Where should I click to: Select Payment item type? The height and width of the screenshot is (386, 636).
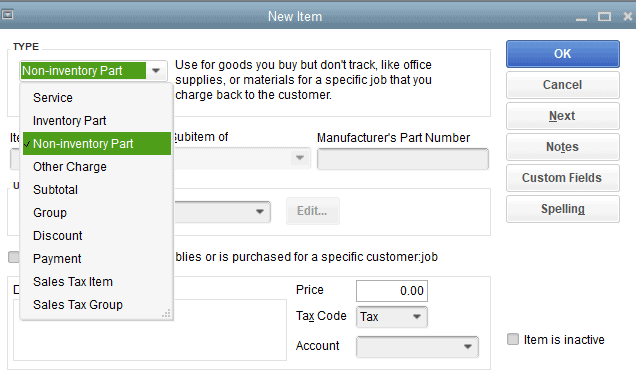click(x=97, y=259)
